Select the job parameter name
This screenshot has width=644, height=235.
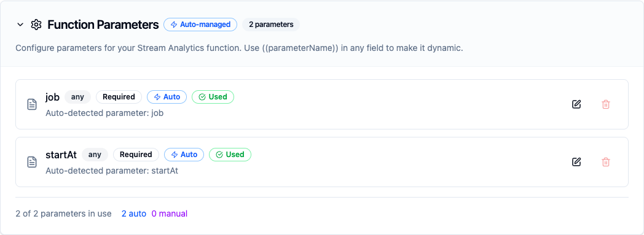[53, 97]
